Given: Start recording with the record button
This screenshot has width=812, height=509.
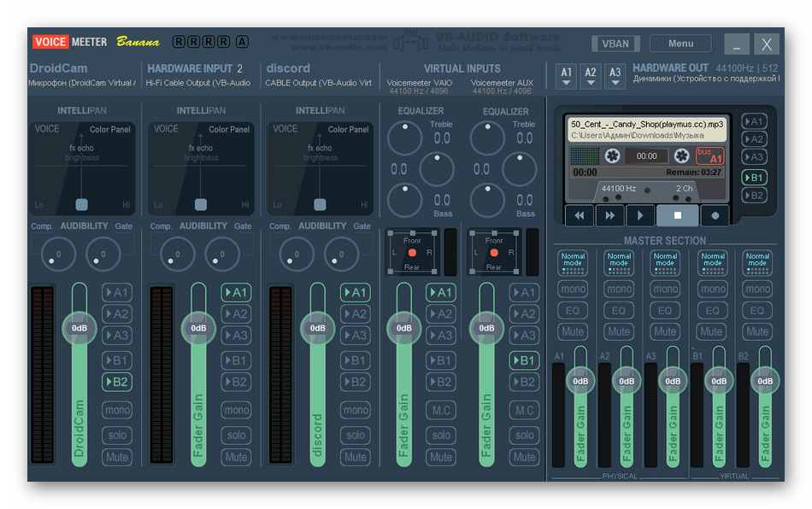Looking at the screenshot, I should point(715,216).
